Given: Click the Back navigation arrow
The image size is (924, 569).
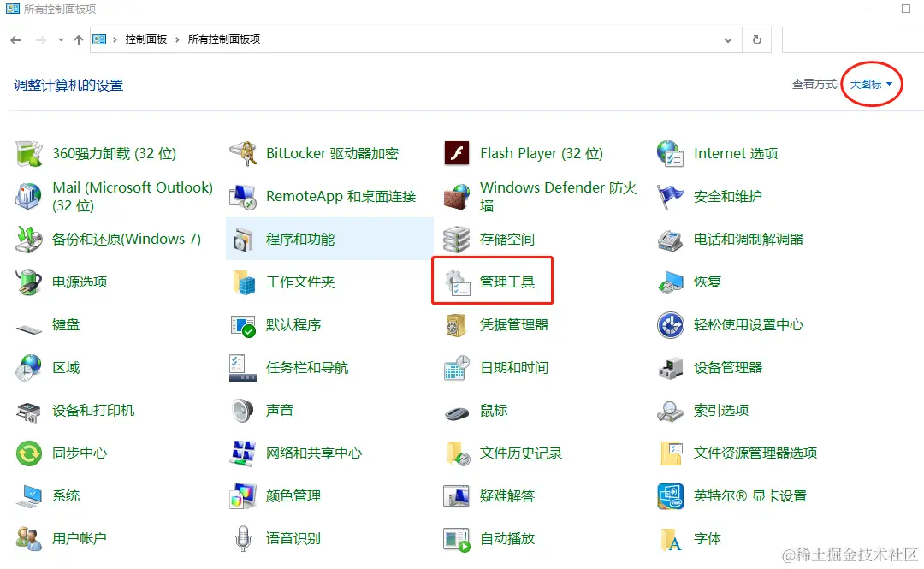Looking at the screenshot, I should click(x=16, y=40).
